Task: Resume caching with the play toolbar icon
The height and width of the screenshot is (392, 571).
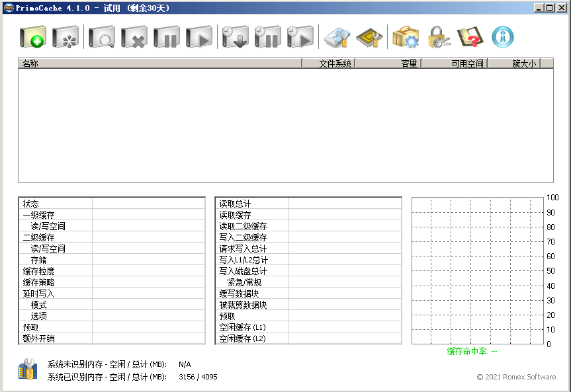Action: tap(198, 37)
